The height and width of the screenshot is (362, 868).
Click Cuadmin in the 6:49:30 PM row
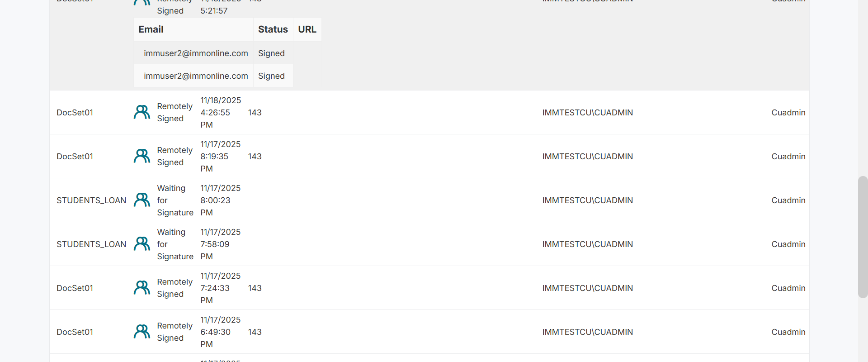tap(788, 332)
